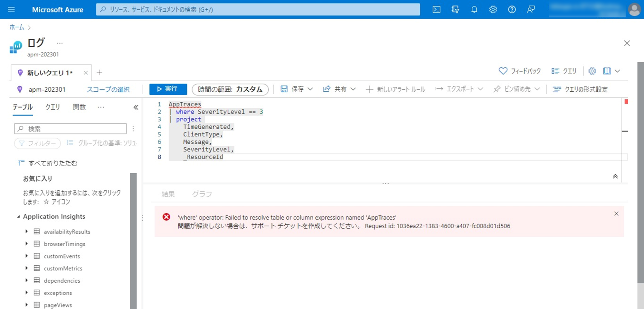Switch to the クエリ side panel tab

click(x=52, y=107)
